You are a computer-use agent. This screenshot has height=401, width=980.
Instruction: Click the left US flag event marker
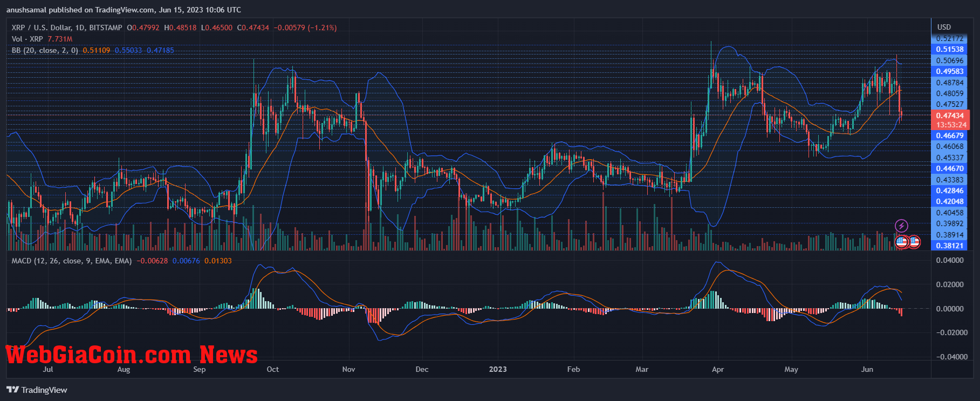[x=901, y=242]
